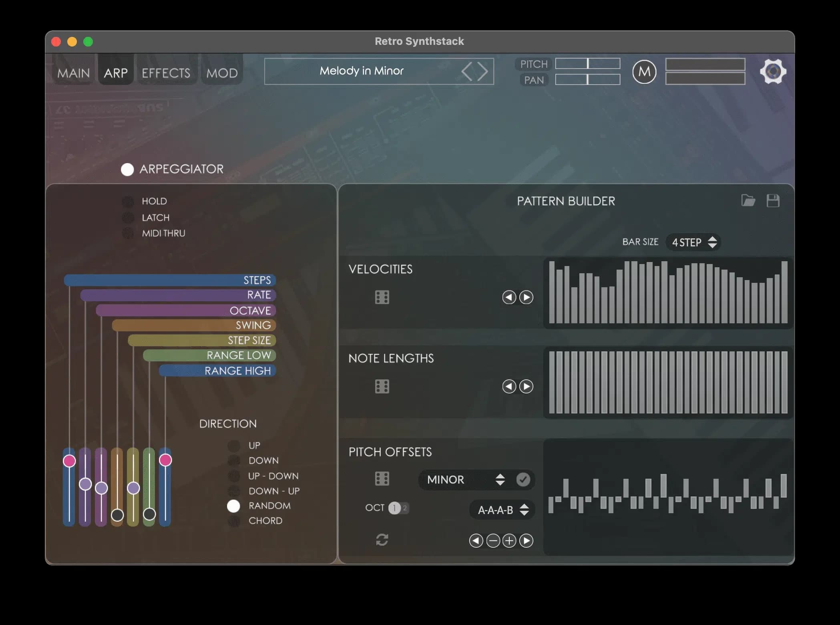Randomize the Velocities pattern with the dice icon
Viewport: 840px width, 625px height.
pyautogui.click(x=382, y=297)
